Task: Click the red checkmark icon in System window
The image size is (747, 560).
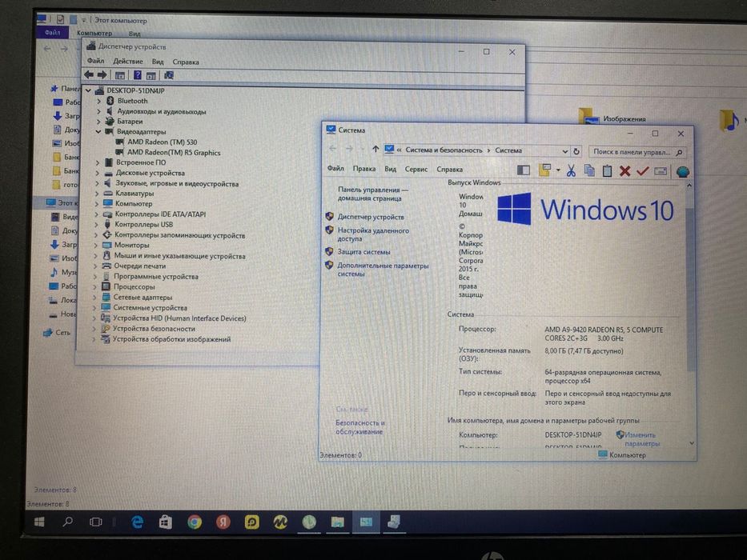Action: [x=642, y=170]
